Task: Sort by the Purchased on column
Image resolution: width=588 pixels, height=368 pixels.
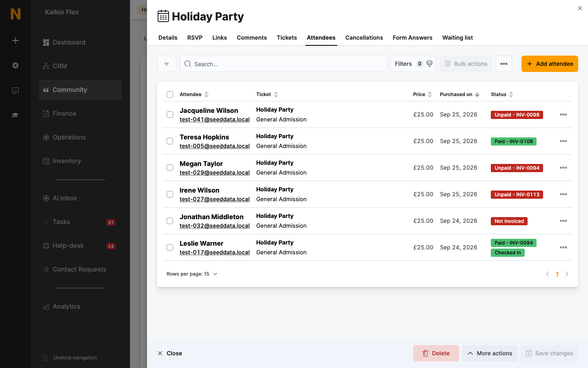Action: coord(460,94)
